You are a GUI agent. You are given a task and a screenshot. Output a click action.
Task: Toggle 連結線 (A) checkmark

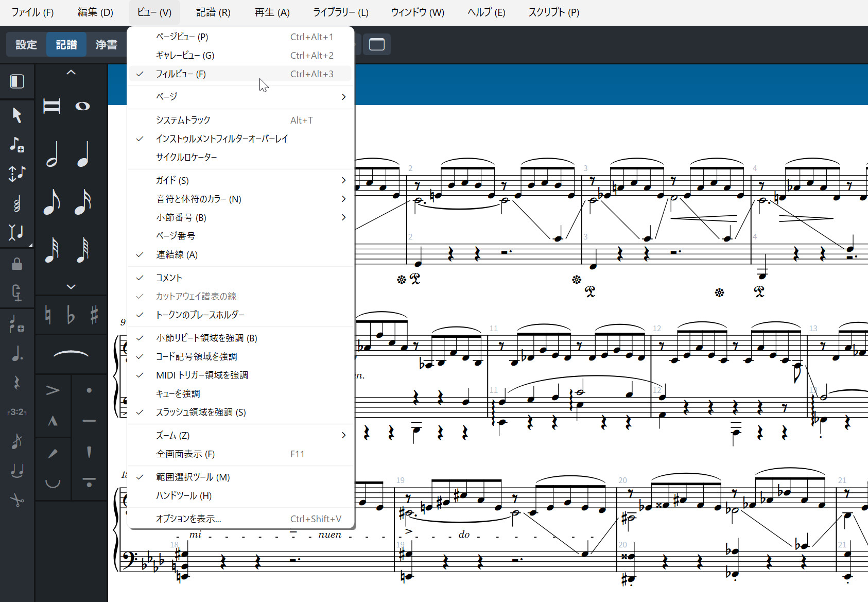coord(240,255)
